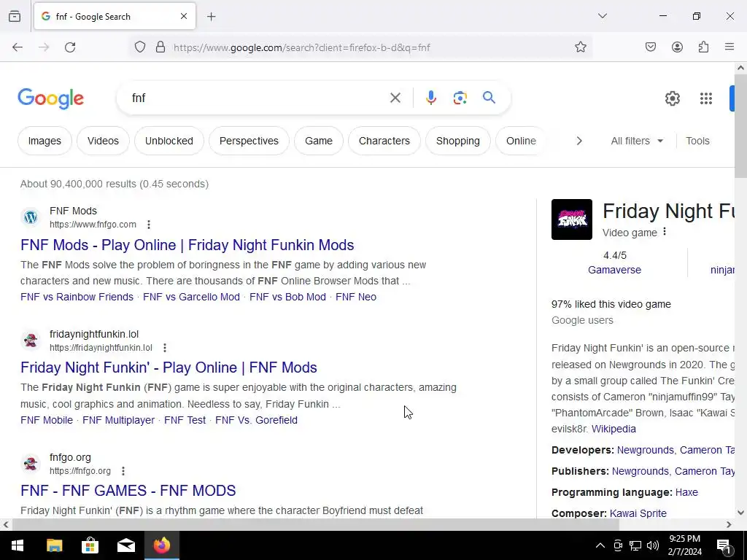Open FNF Mods - Play Online result
The image size is (747, 560).
(x=187, y=245)
